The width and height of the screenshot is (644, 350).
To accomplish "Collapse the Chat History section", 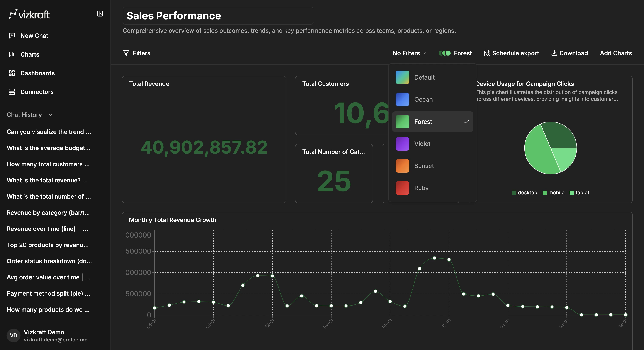I will coord(50,115).
